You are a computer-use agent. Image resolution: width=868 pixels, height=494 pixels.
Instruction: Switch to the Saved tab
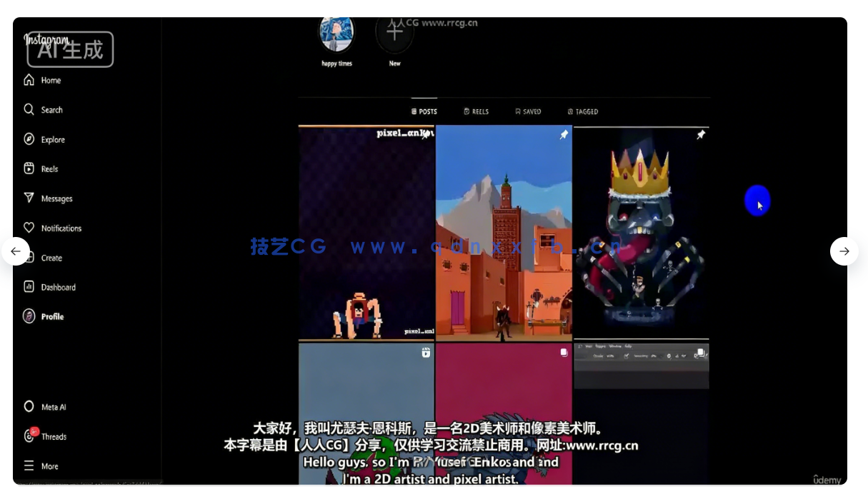[528, 112]
